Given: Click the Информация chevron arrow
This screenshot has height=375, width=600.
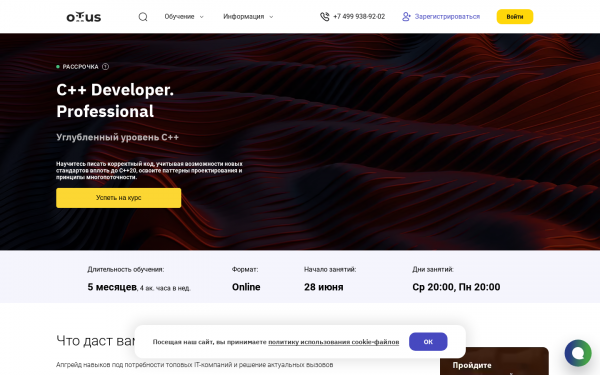Looking at the screenshot, I should [271, 17].
